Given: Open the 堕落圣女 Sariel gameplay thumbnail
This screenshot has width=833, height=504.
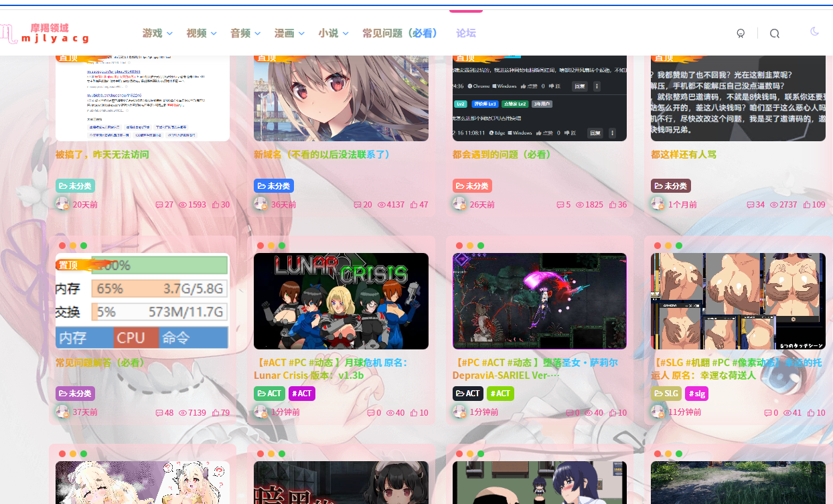Looking at the screenshot, I should (540, 301).
